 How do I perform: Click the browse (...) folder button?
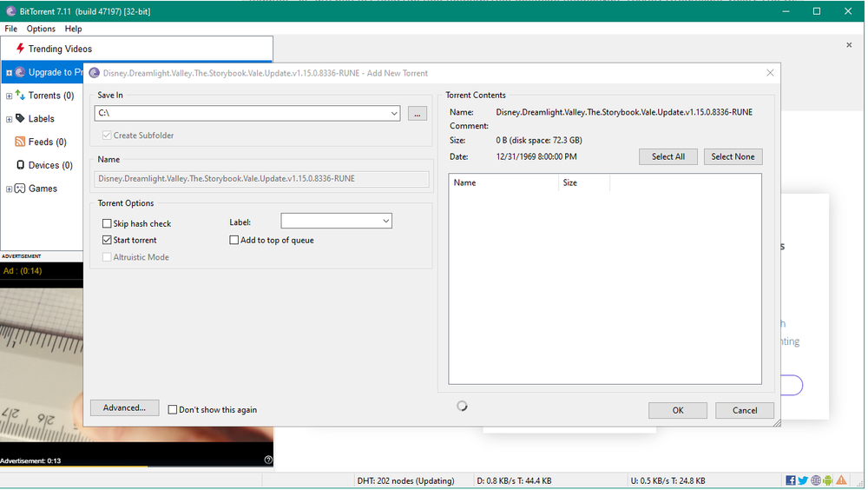tap(418, 113)
